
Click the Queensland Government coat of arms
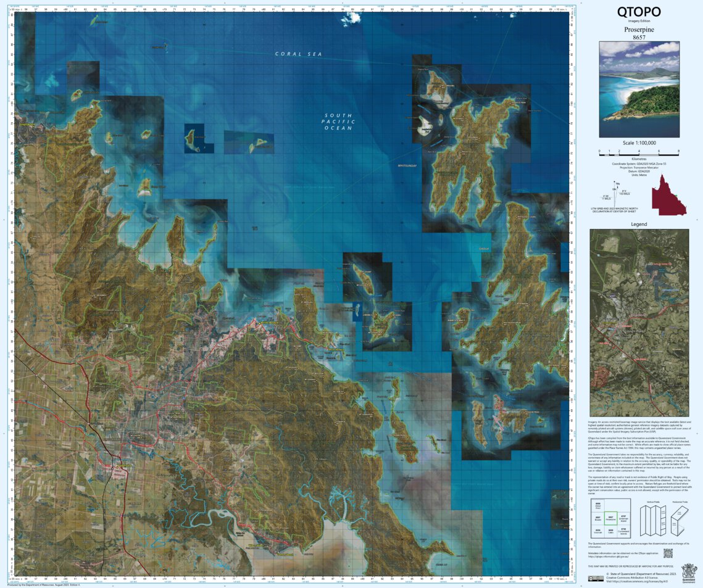tap(689, 571)
